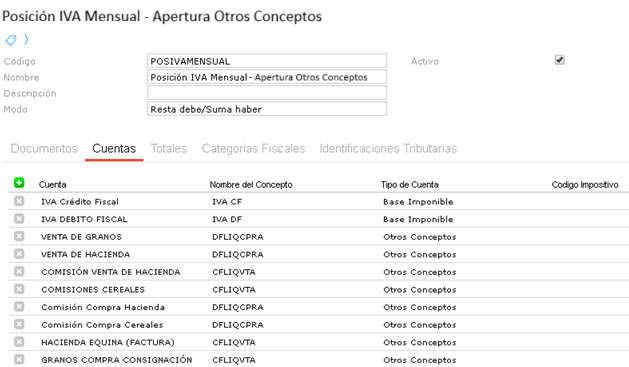Click the blue tag icon below title
Image resolution: width=629 pixels, height=367 pixels.
coord(11,40)
